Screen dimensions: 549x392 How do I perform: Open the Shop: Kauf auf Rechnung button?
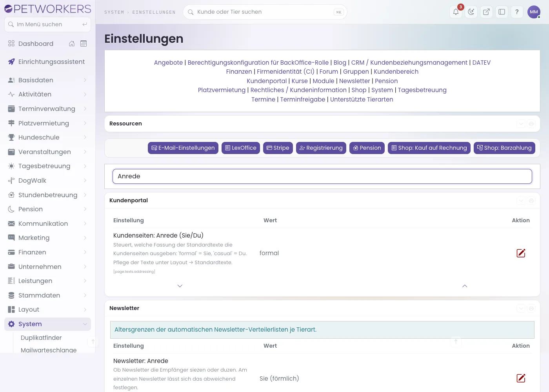pyautogui.click(x=429, y=148)
